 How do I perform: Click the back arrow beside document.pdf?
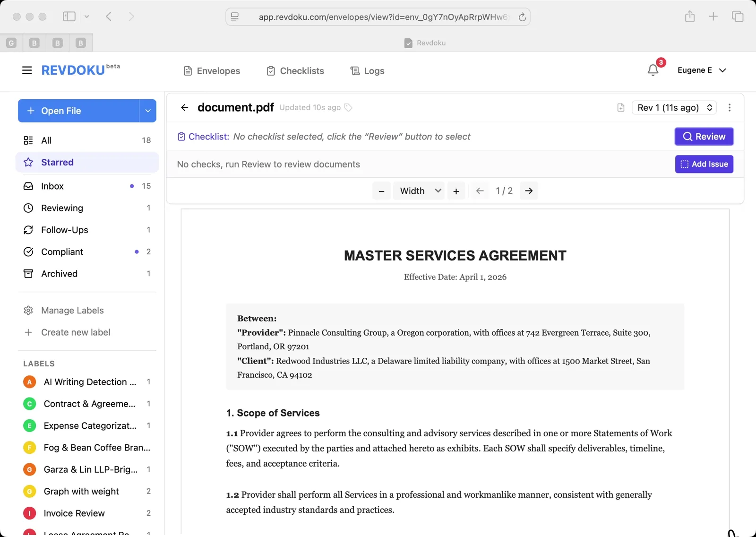tap(184, 107)
